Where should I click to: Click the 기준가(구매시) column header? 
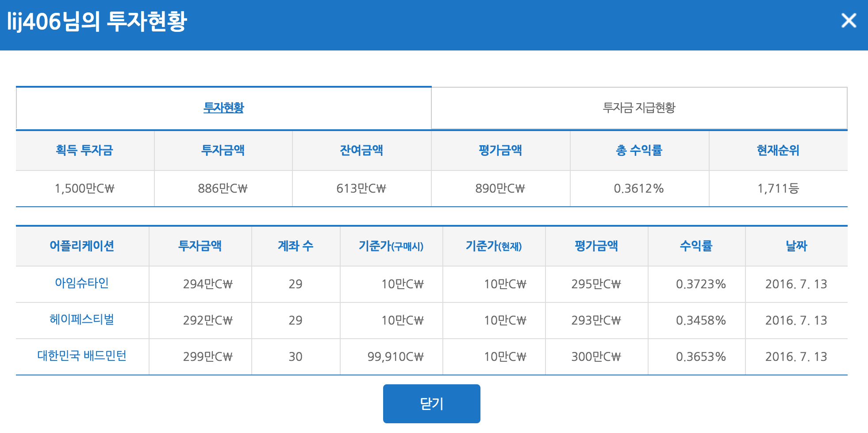tap(391, 246)
